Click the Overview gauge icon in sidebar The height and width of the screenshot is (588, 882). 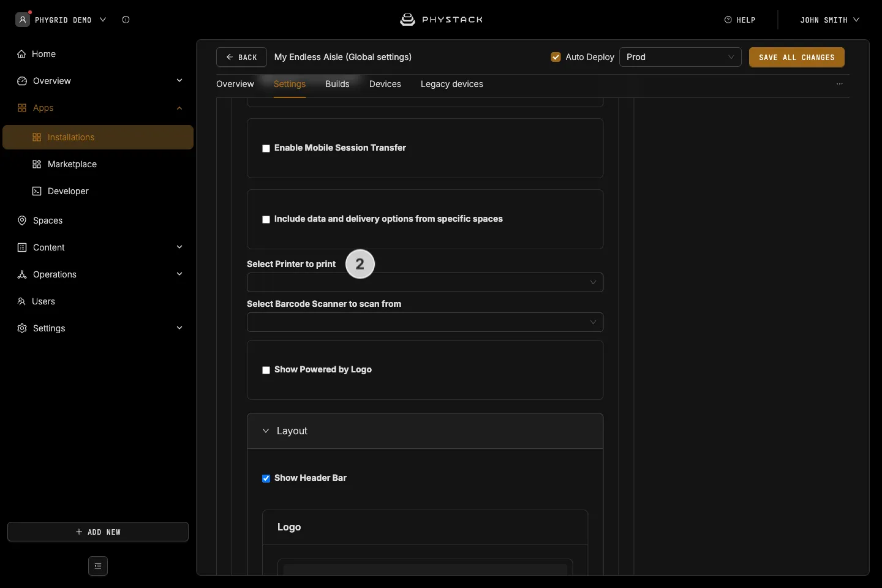[x=22, y=81]
